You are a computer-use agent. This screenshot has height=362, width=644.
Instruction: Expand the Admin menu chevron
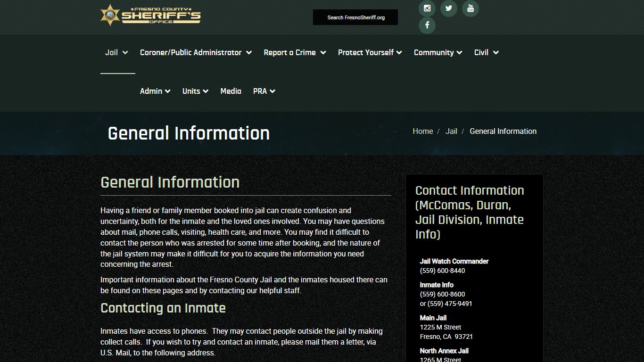point(168,91)
